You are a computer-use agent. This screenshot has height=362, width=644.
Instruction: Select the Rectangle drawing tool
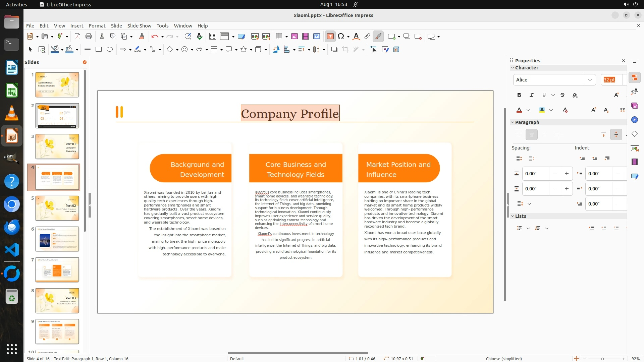(x=99, y=50)
